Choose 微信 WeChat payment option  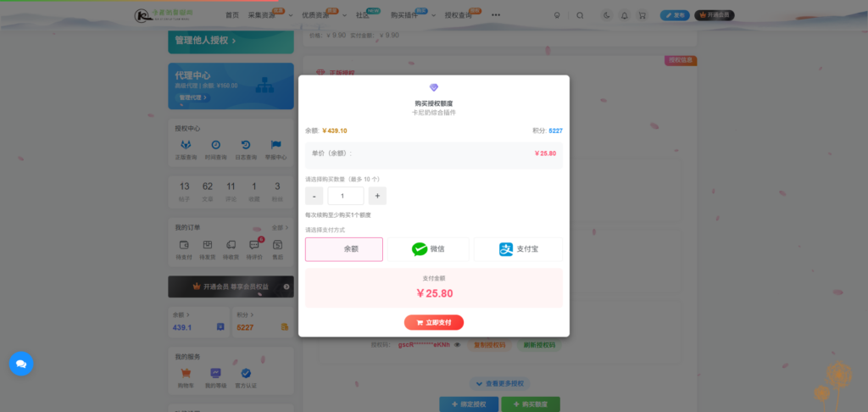click(x=428, y=249)
